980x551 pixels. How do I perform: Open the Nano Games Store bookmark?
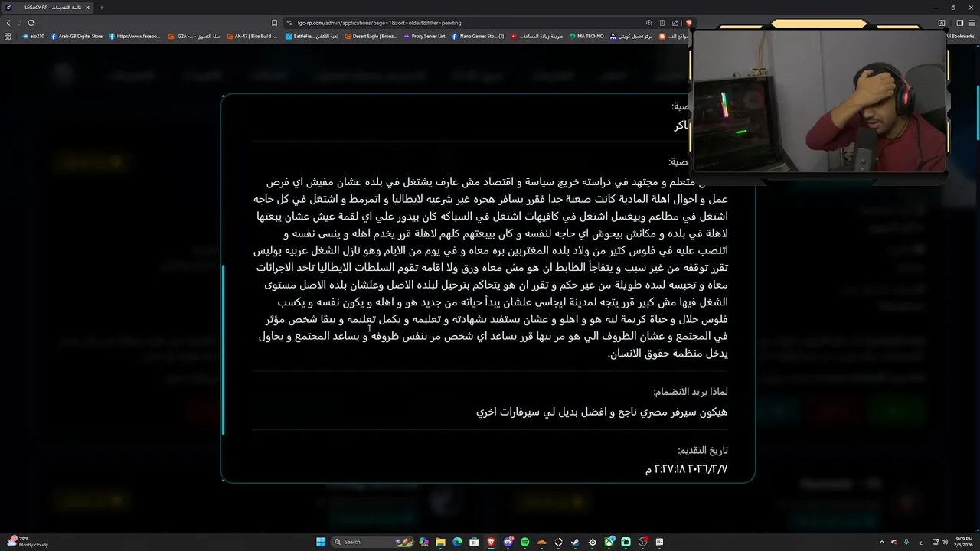click(x=478, y=36)
